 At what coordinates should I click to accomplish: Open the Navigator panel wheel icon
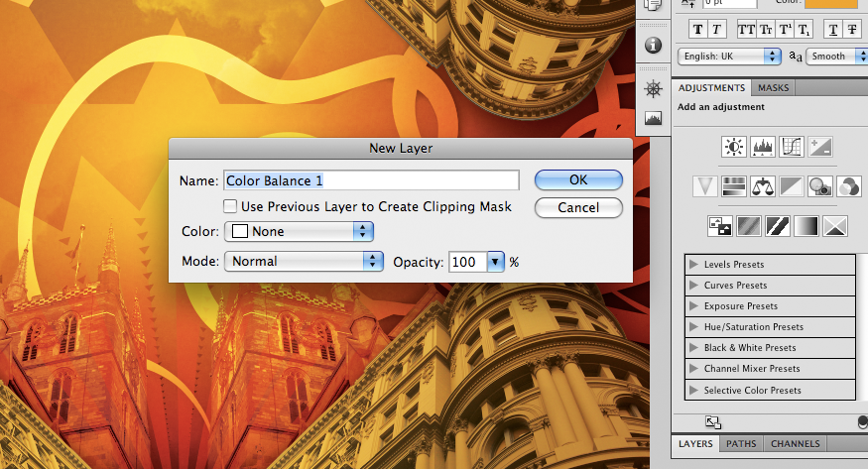[653, 89]
